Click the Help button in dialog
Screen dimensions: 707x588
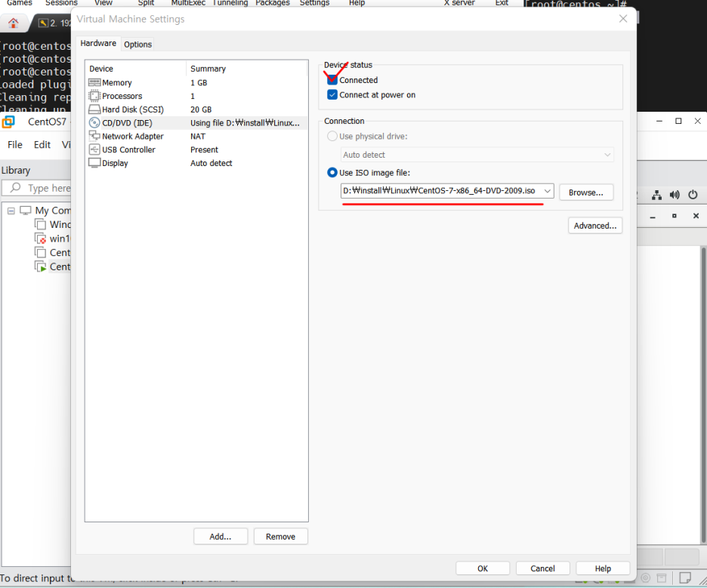point(603,568)
